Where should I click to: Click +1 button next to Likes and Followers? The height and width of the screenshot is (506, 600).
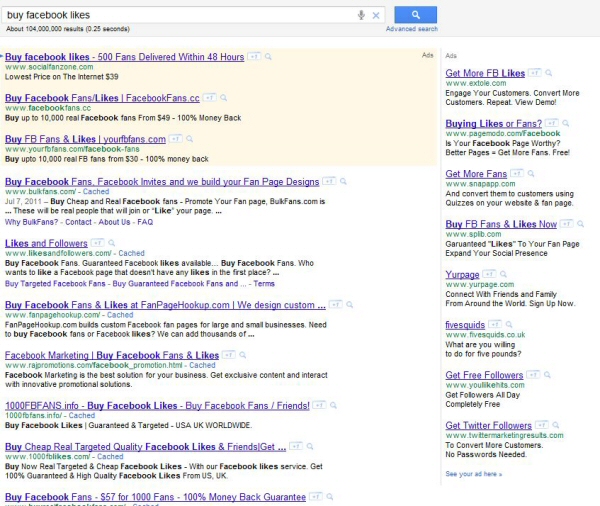coord(97,242)
